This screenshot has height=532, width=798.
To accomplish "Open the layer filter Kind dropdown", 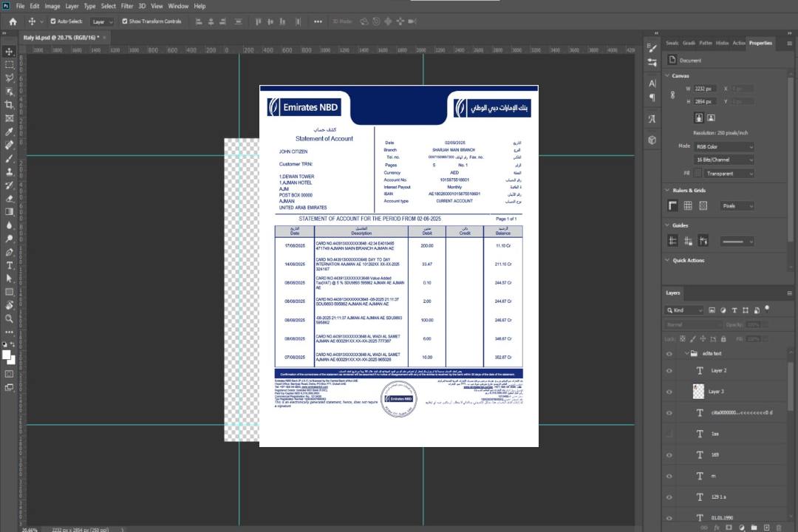I will pos(684,310).
